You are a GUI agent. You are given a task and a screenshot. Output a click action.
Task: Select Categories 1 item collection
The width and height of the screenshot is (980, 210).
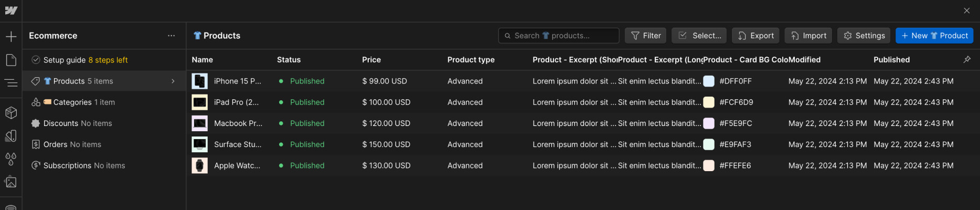click(104, 102)
